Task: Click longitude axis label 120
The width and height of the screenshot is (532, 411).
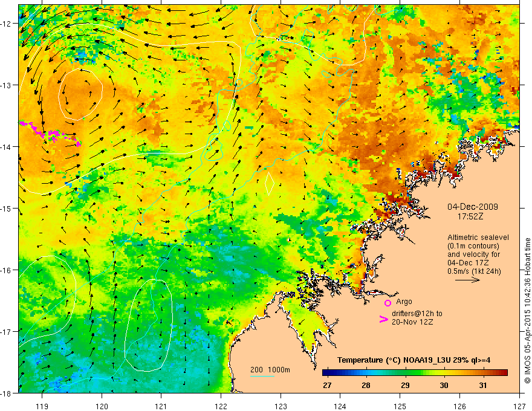Action: click(x=102, y=406)
